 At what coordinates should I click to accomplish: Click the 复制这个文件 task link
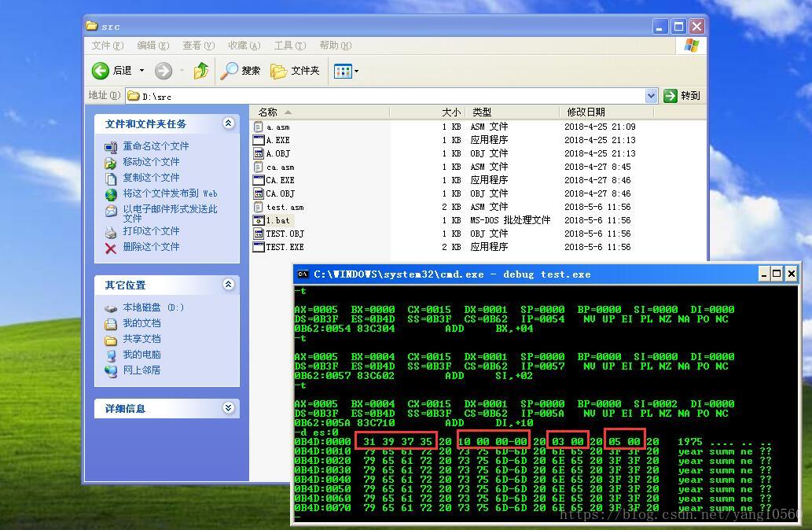click(x=151, y=177)
